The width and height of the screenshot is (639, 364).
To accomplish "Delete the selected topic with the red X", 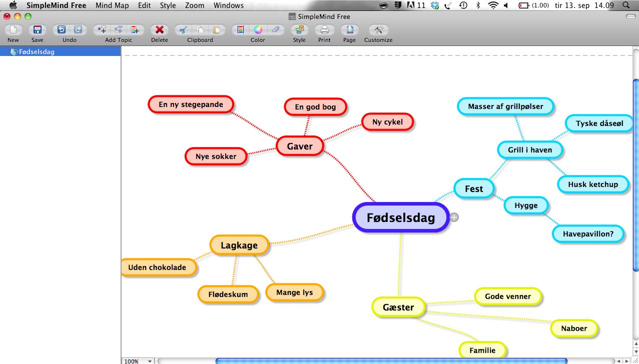I will (159, 29).
